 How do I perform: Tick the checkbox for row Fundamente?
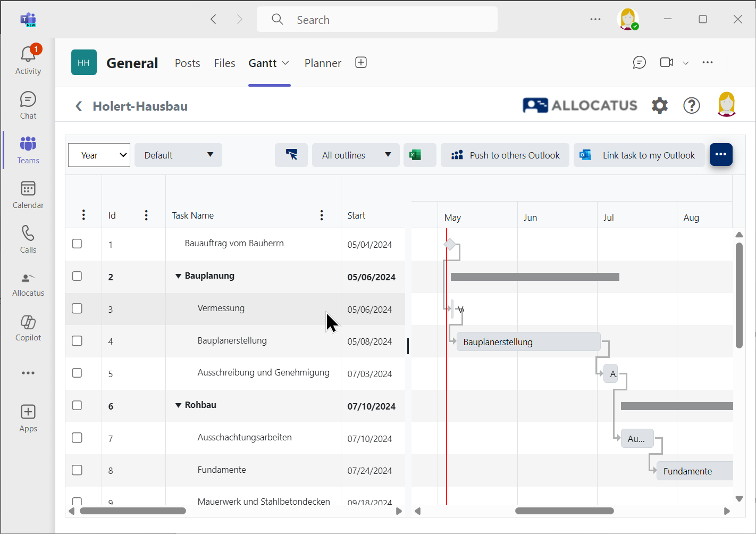[x=77, y=470]
